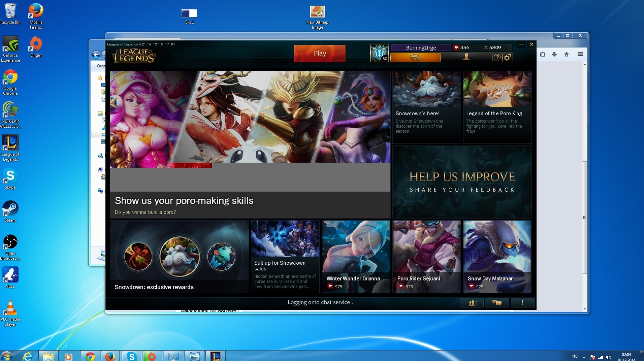Screen dimensions: 644x361
Task: Open the chat bubbles icon at bottom
Action: tap(497, 303)
